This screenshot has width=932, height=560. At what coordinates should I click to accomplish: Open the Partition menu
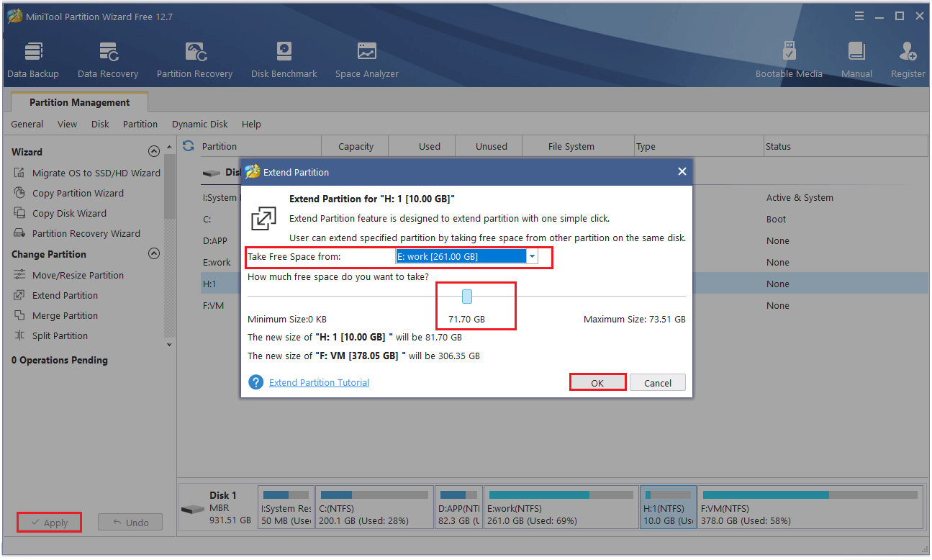click(x=140, y=124)
